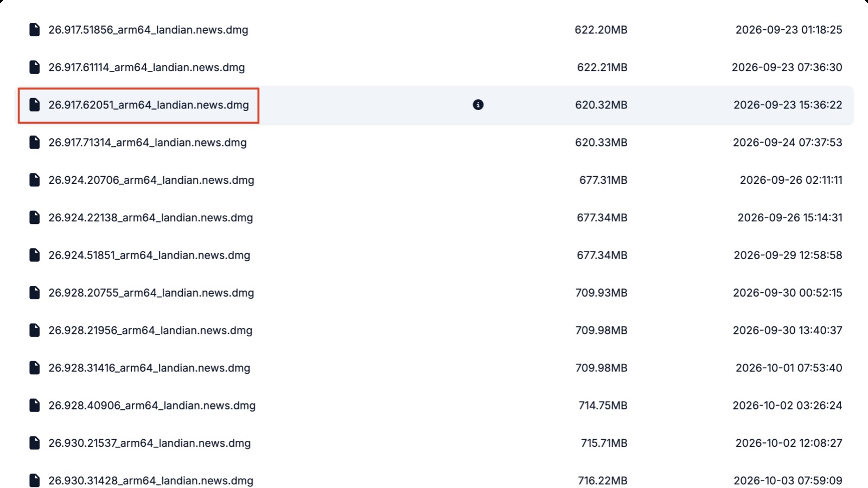Click file icon beside 26.928.40906_arm64_landian.news.dmg

pos(34,405)
